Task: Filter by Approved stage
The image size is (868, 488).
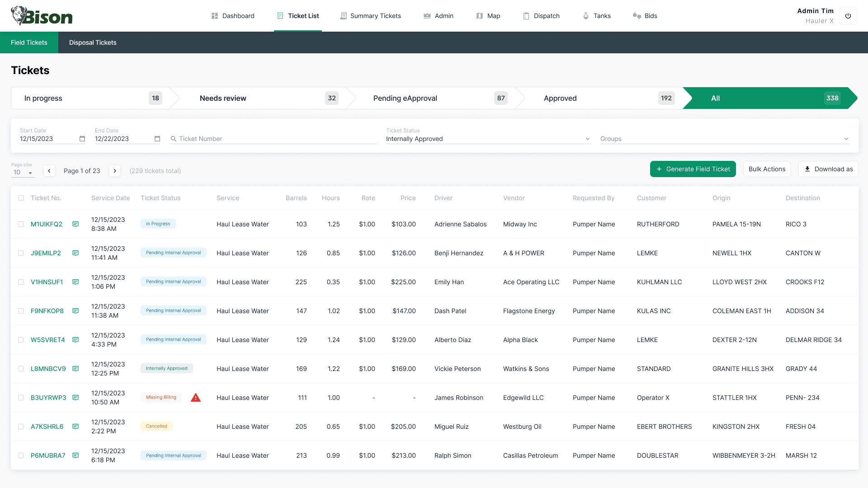Action: pos(604,98)
